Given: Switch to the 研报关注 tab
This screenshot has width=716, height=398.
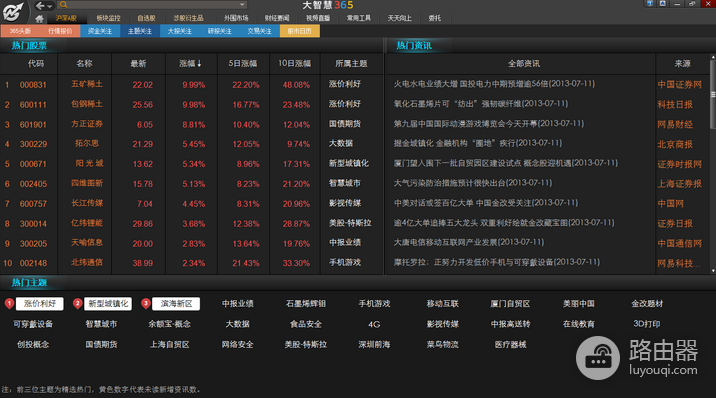Looking at the screenshot, I should coord(220,31).
